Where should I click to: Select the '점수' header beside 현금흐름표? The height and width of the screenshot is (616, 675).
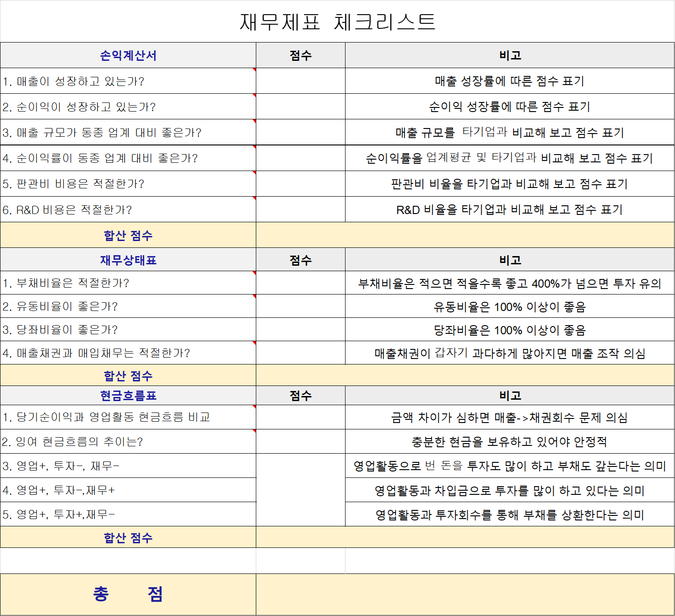point(301,396)
